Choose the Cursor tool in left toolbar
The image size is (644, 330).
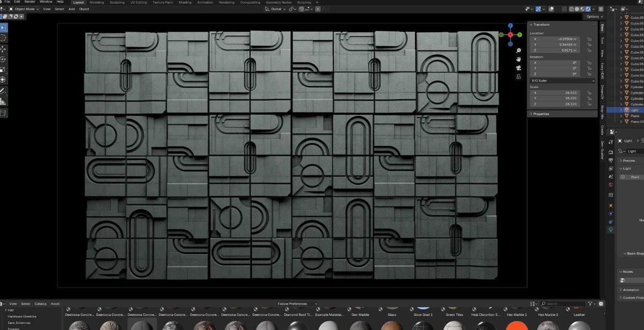coord(3,38)
